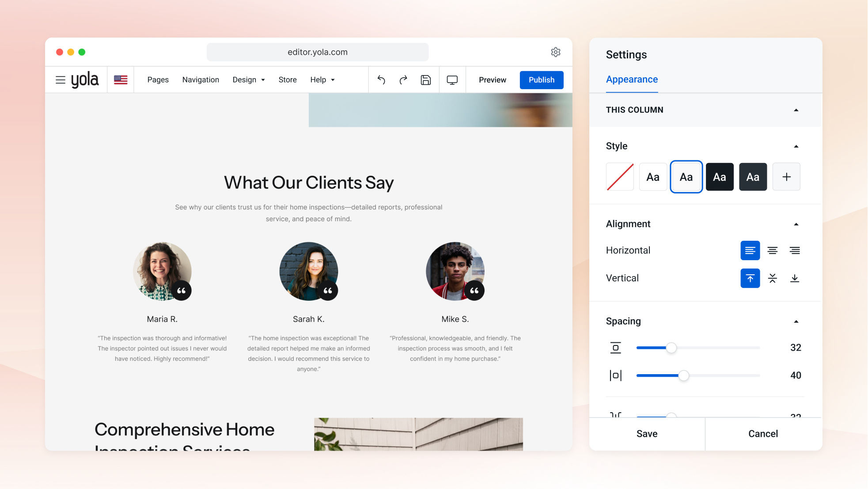Click Save in the Settings panel

tap(647, 434)
